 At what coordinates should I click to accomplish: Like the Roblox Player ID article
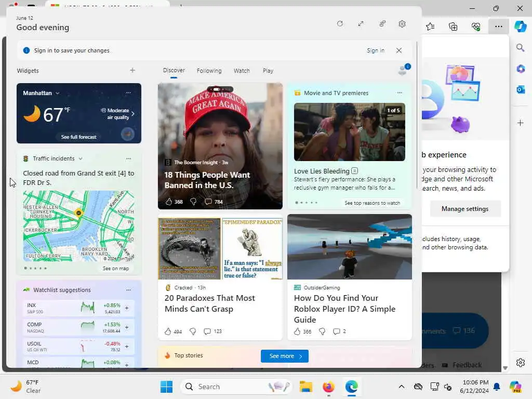pyautogui.click(x=297, y=331)
